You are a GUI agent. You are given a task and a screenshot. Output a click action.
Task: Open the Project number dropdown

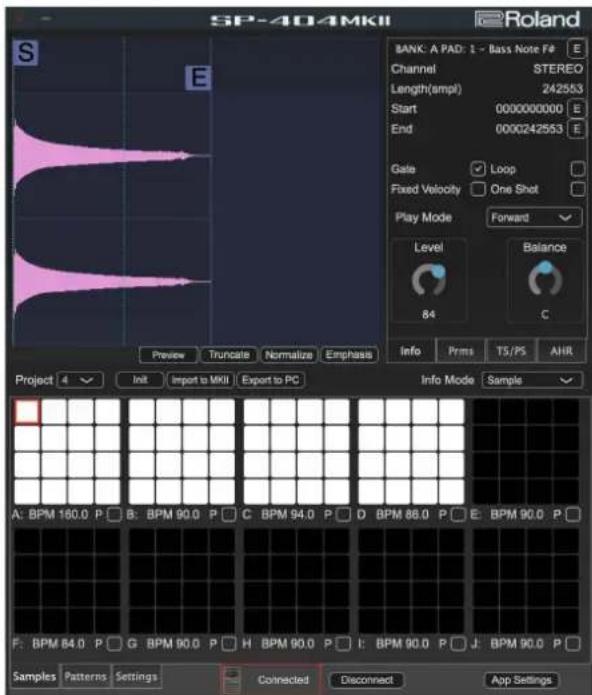[x=80, y=380]
